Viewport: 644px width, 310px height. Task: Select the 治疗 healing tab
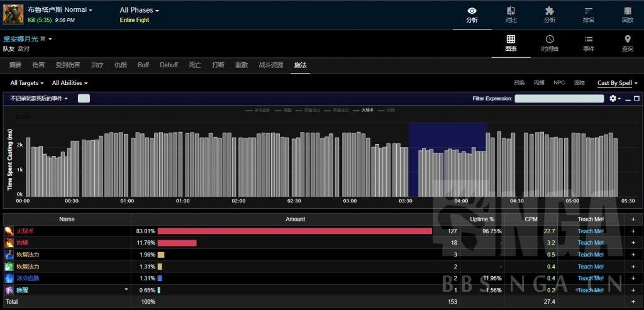97,65
